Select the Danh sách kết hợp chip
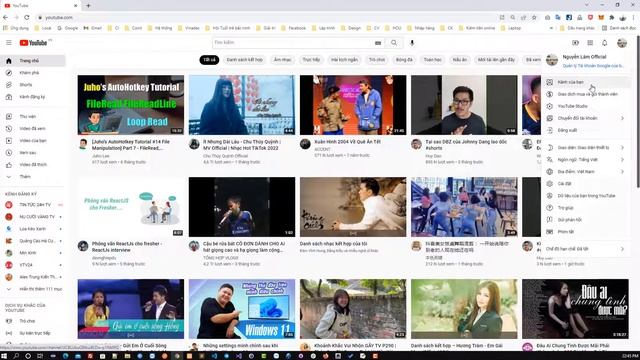Image resolution: width=640 pixels, height=360 pixels. [244, 60]
